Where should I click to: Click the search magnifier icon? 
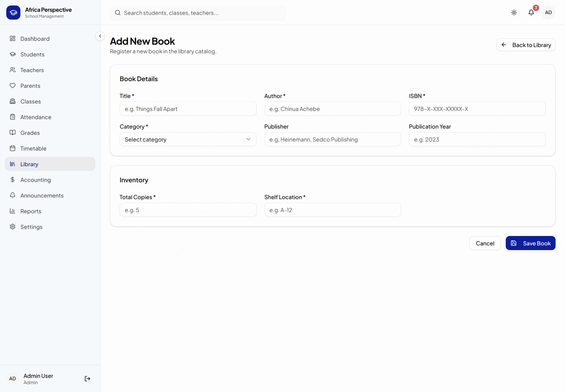[118, 13]
